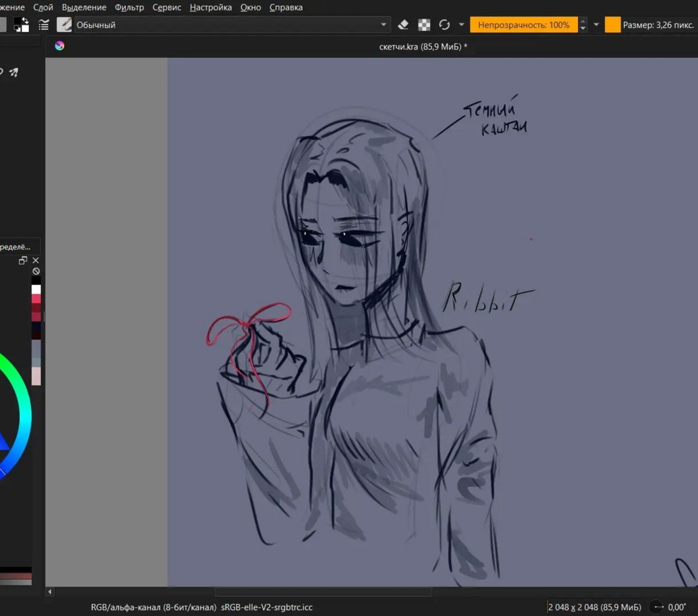The width and height of the screenshot is (698, 616).
Task: Pick the black swatch in color history
Action: pos(36,280)
